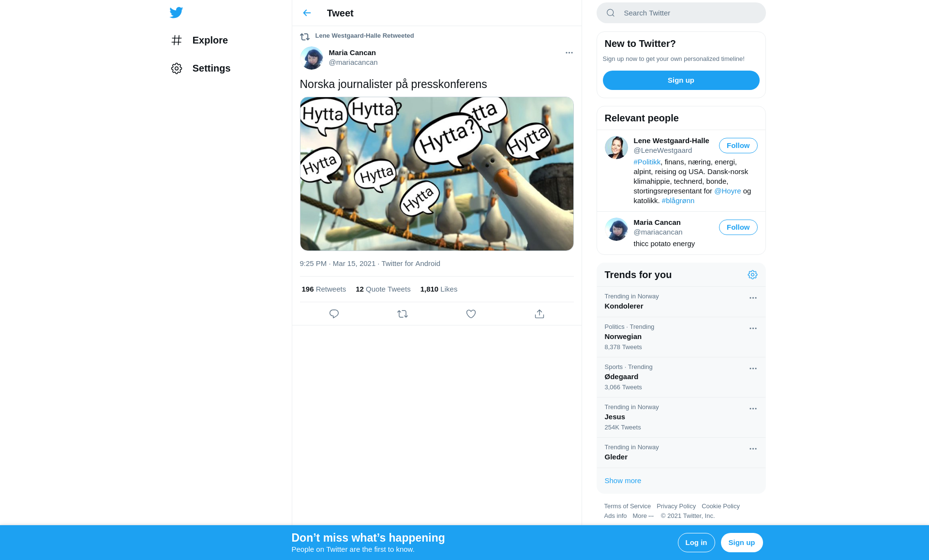Click the Search Twitter field
Viewport: 929px width, 560px height.
point(681,13)
